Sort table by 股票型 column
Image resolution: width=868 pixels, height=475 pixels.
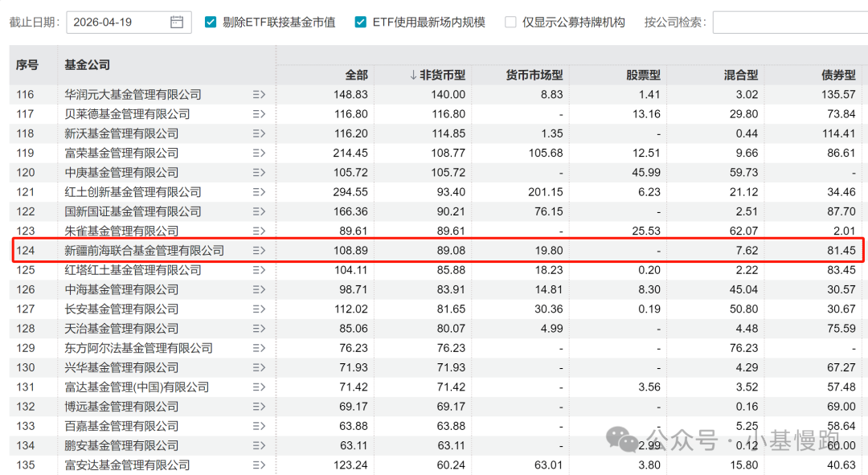pyautogui.click(x=643, y=75)
